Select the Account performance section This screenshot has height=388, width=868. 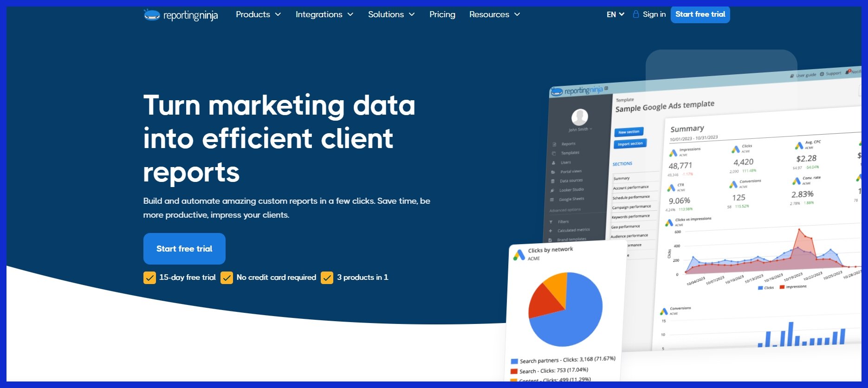click(631, 188)
